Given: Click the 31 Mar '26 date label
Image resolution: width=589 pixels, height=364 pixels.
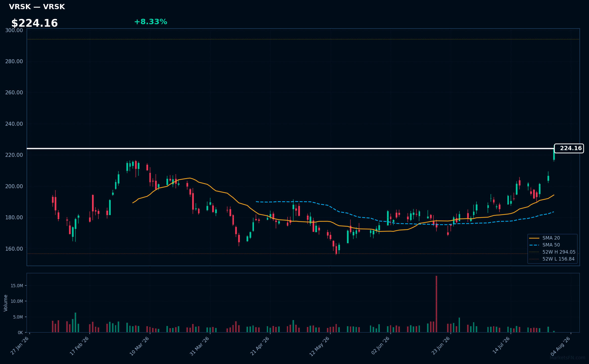Looking at the screenshot, I should pos(200,346).
